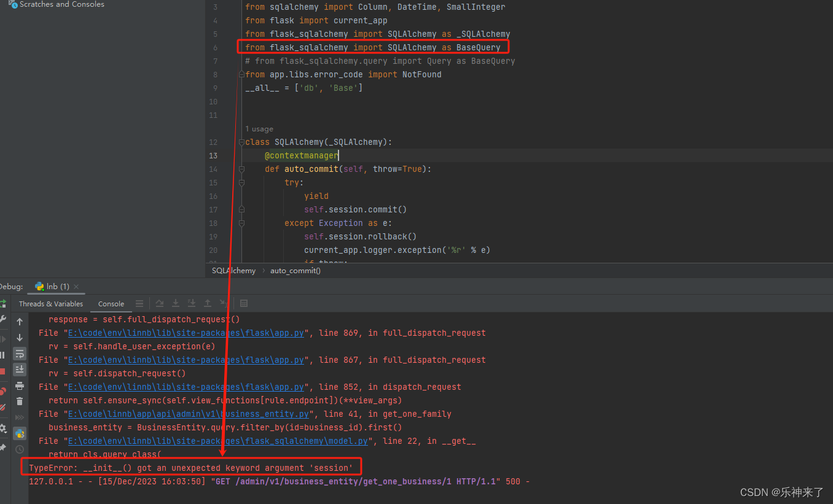Click 'from app.libs.error_code import NotFound' line
The image size is (833, 504).
pyautogui.click(x=343, y=74)
